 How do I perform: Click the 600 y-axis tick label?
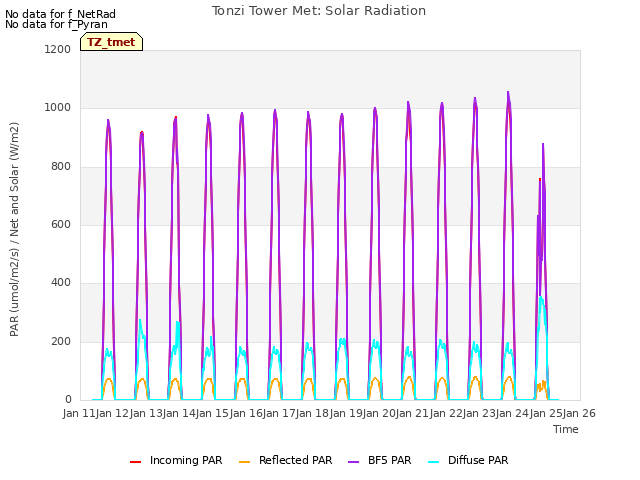[x=61, y=224]
